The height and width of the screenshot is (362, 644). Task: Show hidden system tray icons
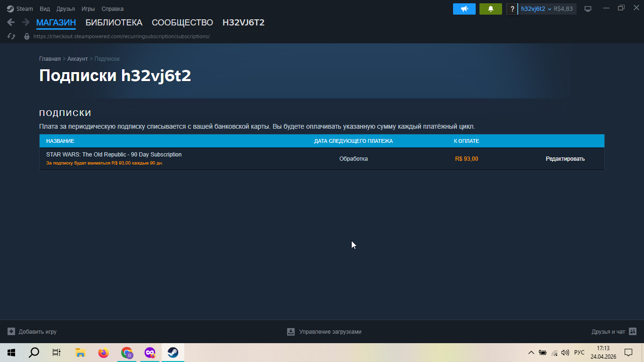531,353
